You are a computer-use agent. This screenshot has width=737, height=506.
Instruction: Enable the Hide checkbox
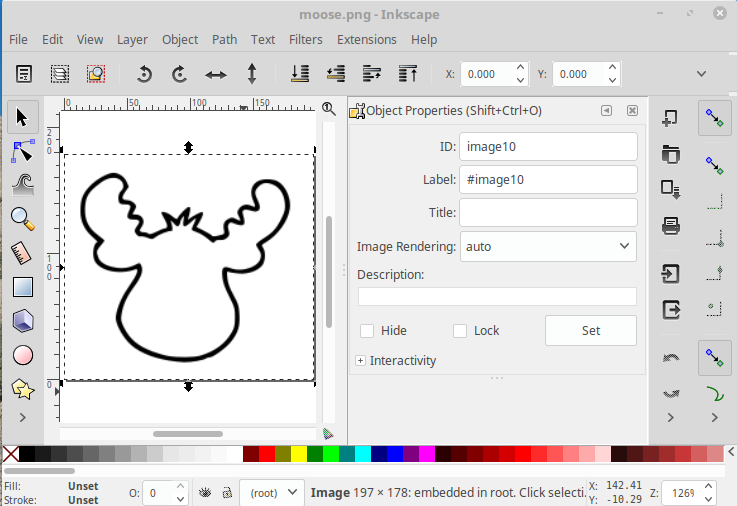pos(367,331)
